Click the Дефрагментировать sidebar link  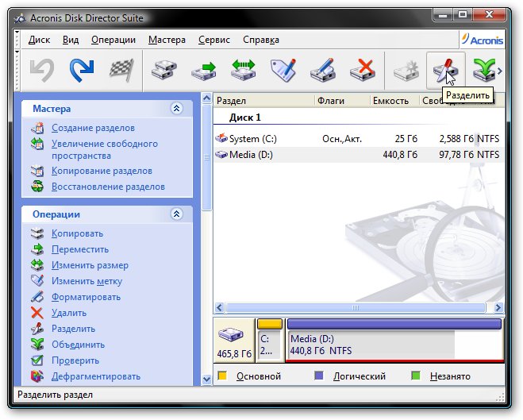tap(96, 376)
